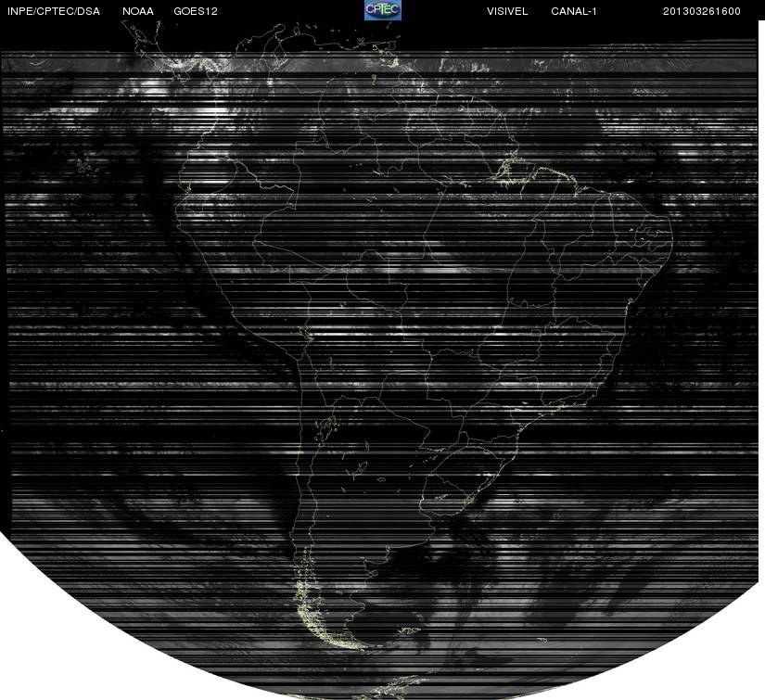Click the GOES12 satellite label
765x700 pixels.
pyautogui.click(x=196, y=11)
